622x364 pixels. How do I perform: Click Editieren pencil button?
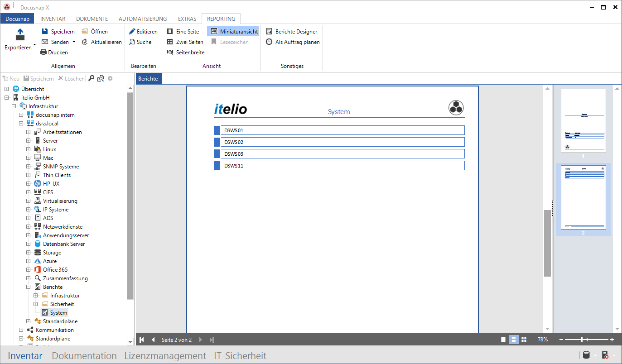(143, 32)
